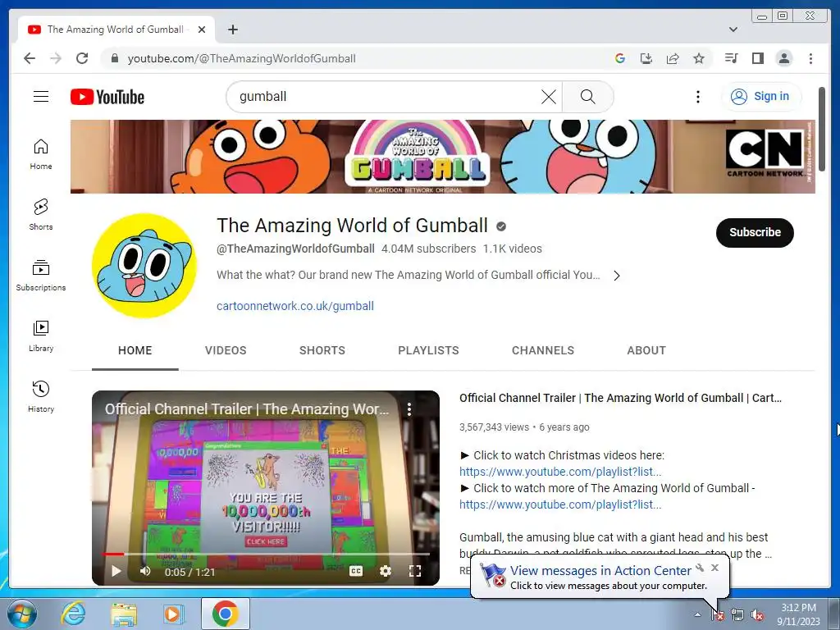
Task: Mute the trailer video volume
Action: [x=145, y=571]
